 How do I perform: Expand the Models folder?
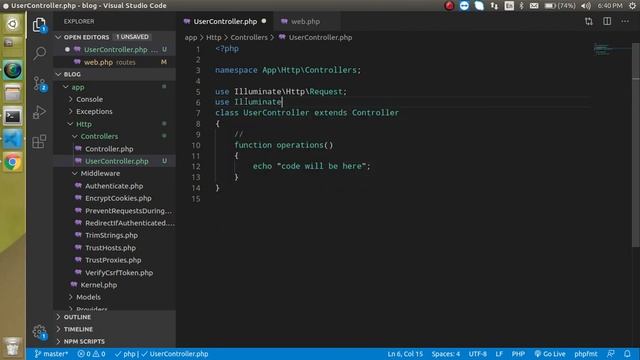(115, 297)
